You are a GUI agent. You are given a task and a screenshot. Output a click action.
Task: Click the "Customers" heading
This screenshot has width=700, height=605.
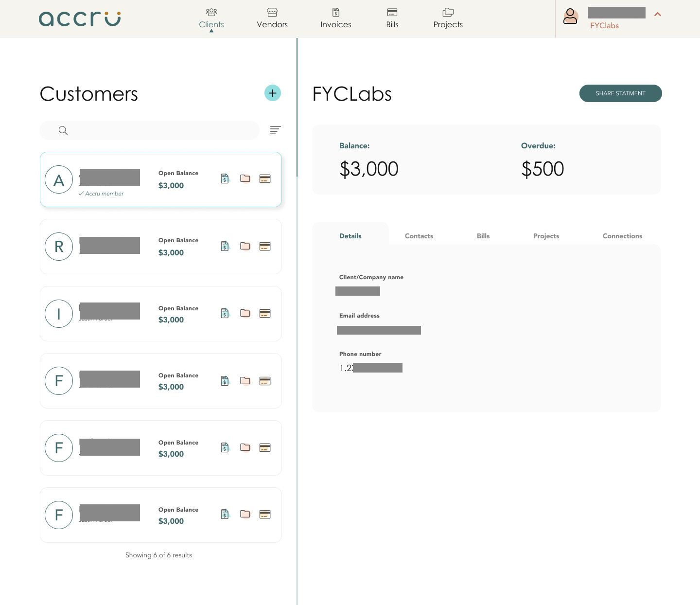point(89,94)
